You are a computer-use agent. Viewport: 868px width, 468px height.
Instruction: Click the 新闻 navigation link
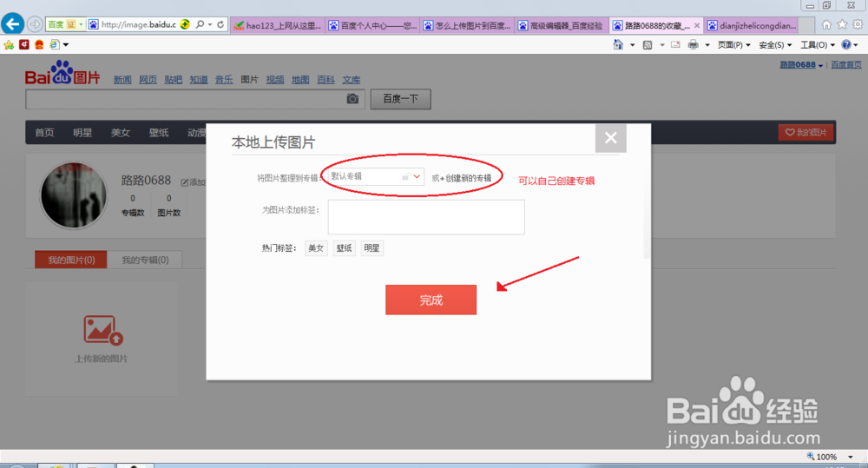(122, 80)
